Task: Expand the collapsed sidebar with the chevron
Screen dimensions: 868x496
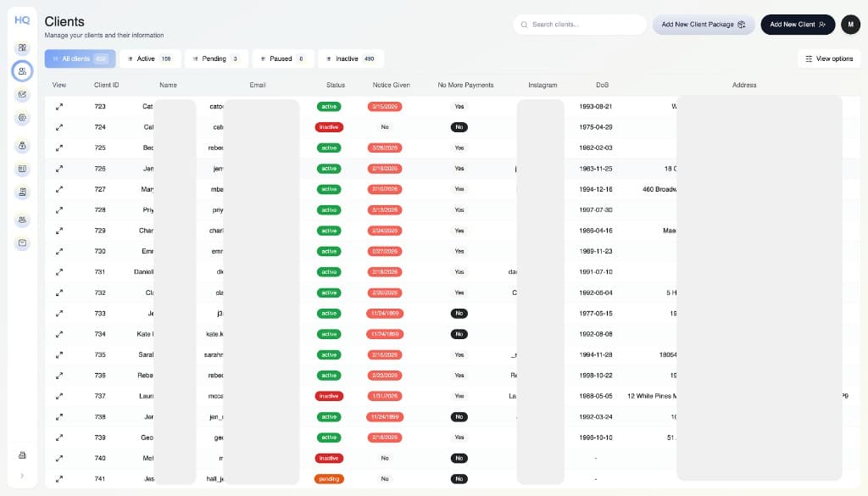Action: click(21, 475)
